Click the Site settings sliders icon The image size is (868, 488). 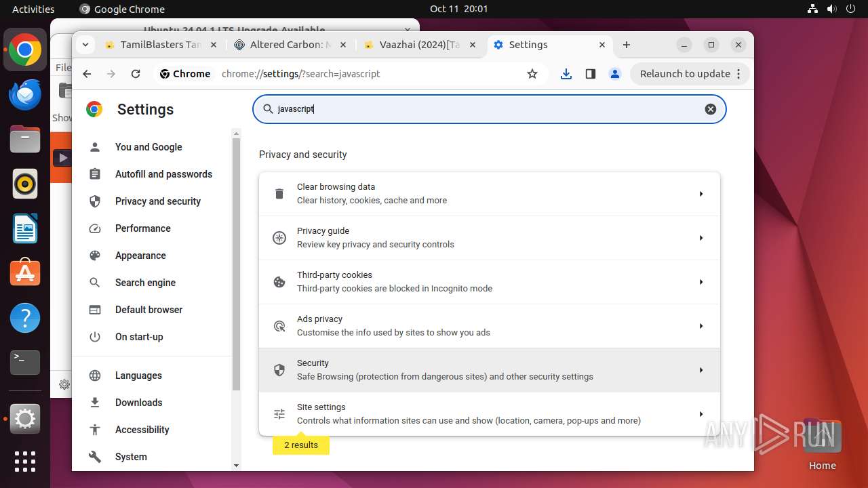279,414
